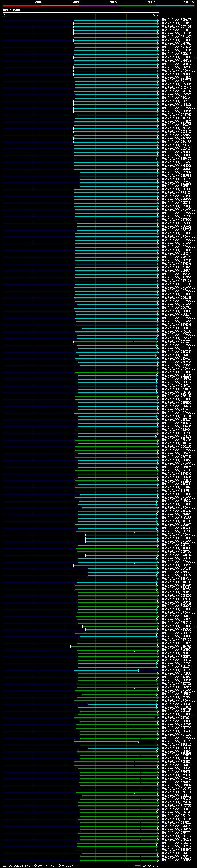Select the UniRef100_Q4TAS4 label
197x868 pixels.
click(177, 717)
